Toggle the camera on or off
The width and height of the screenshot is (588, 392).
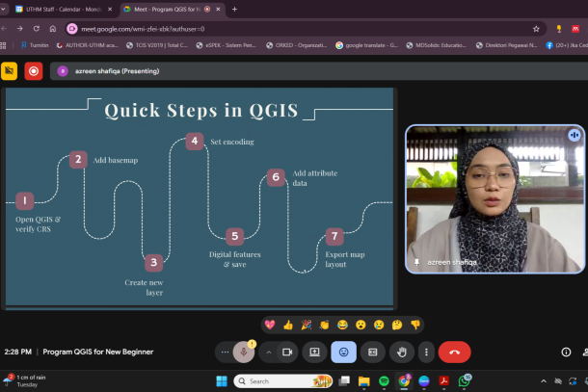(x=286, y=353)
